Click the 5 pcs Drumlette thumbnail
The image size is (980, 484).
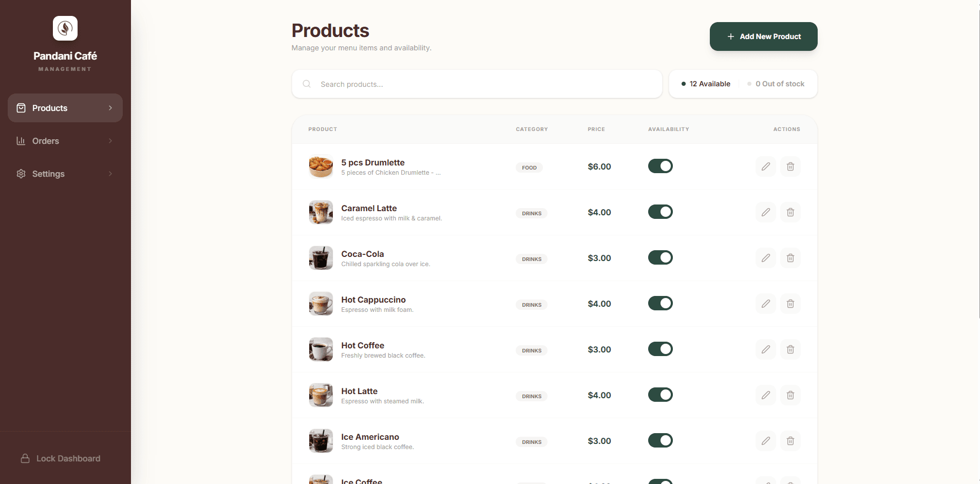[321, 166]
